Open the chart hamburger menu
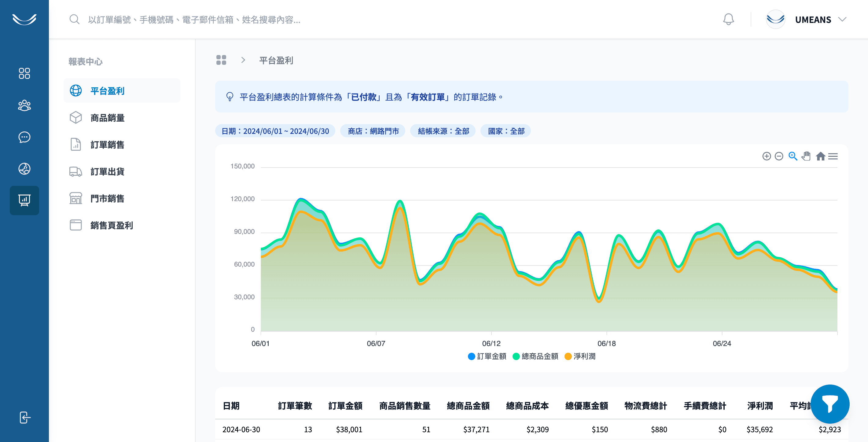The height and width of the screenshot is (442, 868). pyautogui.click(x=833, y=156)
